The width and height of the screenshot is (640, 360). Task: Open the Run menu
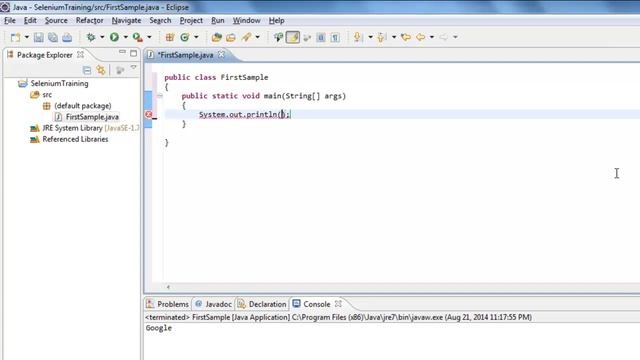coord(218,20)
